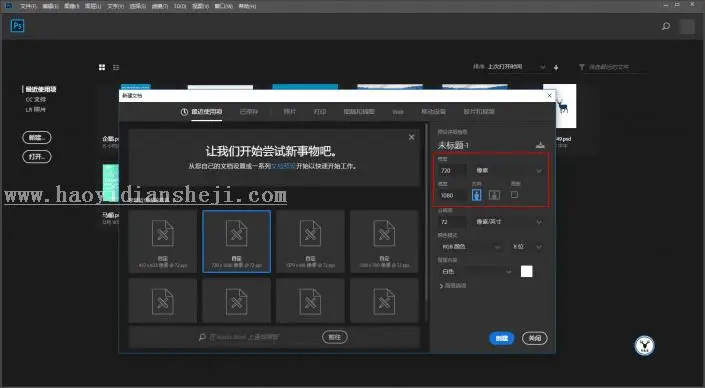This screenshot has height=388, width=705.
Task: Reverse sort order with the arrow icon
Action: pos(556,67)
